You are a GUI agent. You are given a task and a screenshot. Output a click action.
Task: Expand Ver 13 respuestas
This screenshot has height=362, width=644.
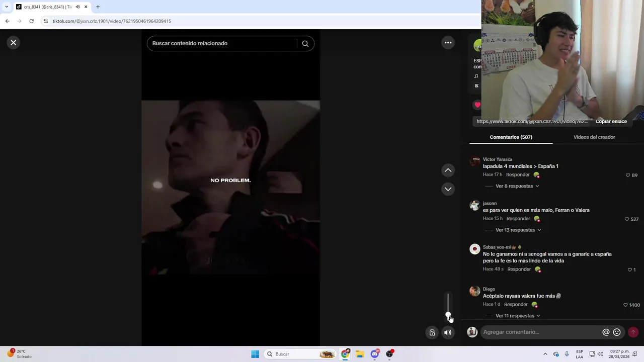pyautogui.click(x=518, y=230)
